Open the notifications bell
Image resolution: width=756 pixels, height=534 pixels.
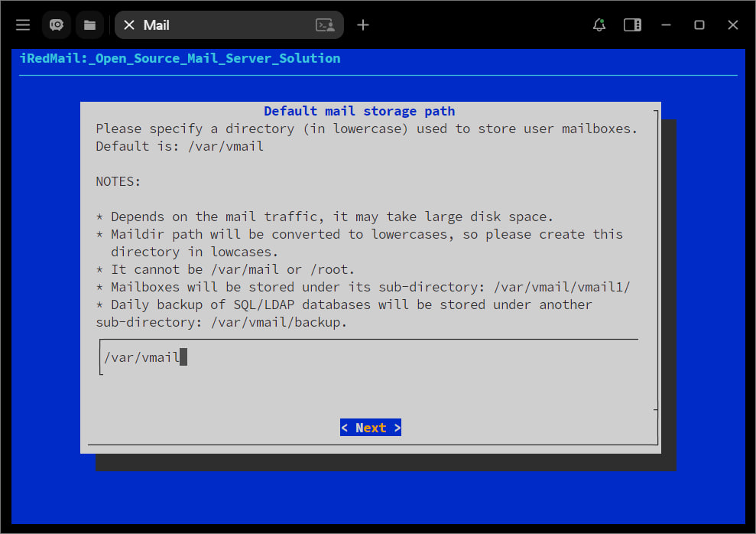(x=599, y=25)
